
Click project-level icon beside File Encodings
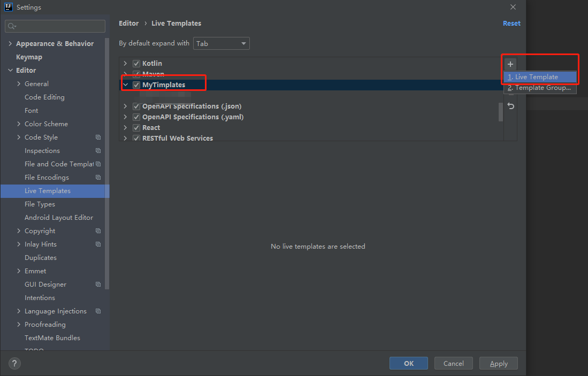coord(98,178)
